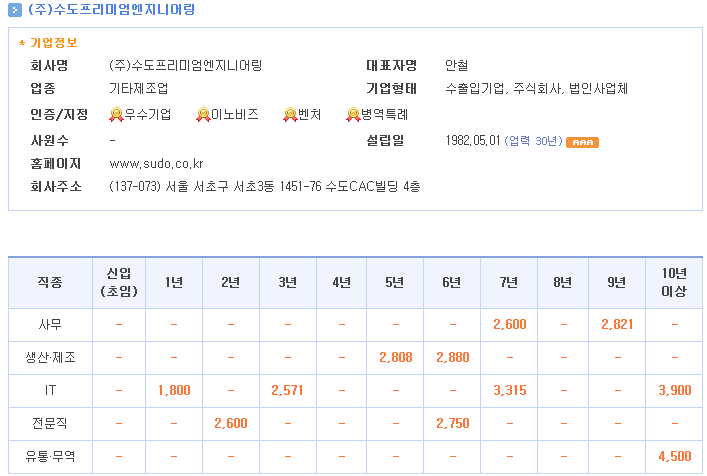This screenshot has width=707, height=476.
Task: Click the blue arrow icon beside company title
Action: pos(15,9)
